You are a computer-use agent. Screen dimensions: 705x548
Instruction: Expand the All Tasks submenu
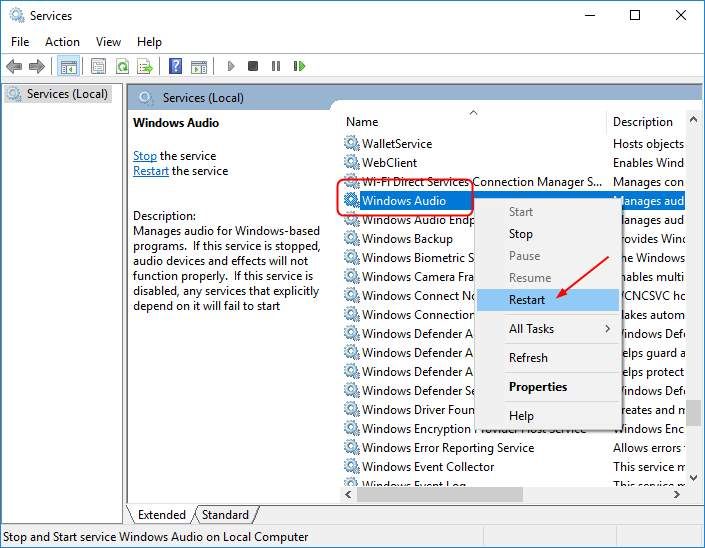click(548, 329)
